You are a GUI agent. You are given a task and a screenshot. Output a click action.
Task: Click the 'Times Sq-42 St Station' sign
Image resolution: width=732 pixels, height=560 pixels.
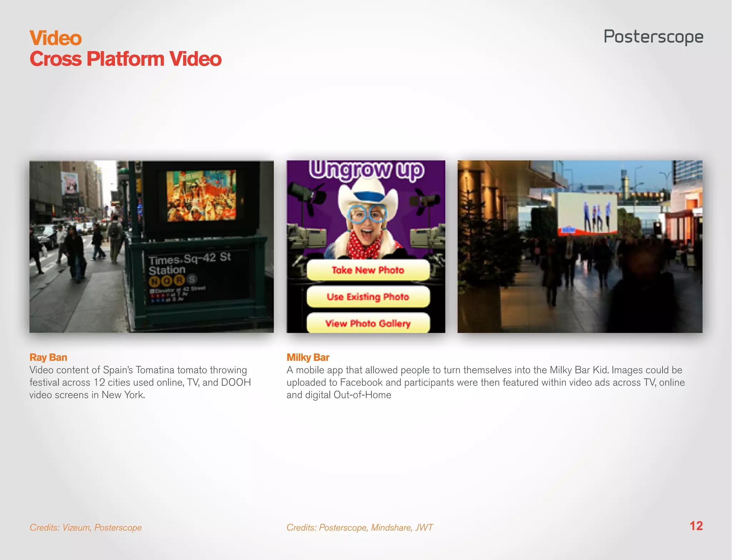pyautogui.click(x=189, y=263)
